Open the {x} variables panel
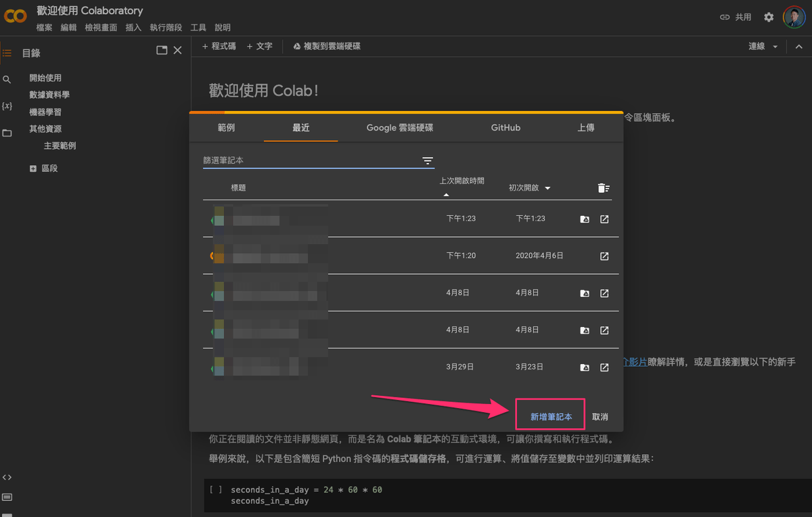The image size is (812, 517). coord(7,106)
